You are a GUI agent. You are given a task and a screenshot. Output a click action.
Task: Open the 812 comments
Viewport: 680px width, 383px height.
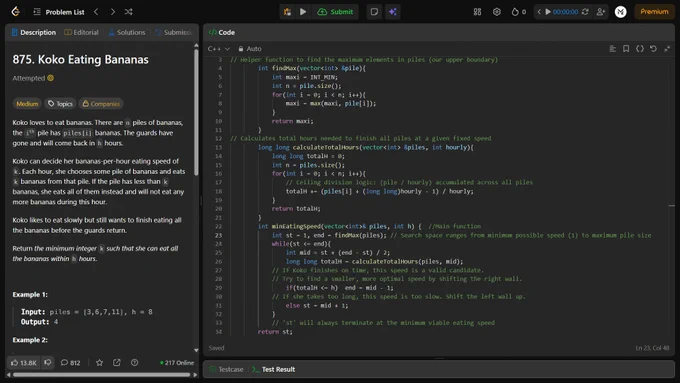point(70,363)
